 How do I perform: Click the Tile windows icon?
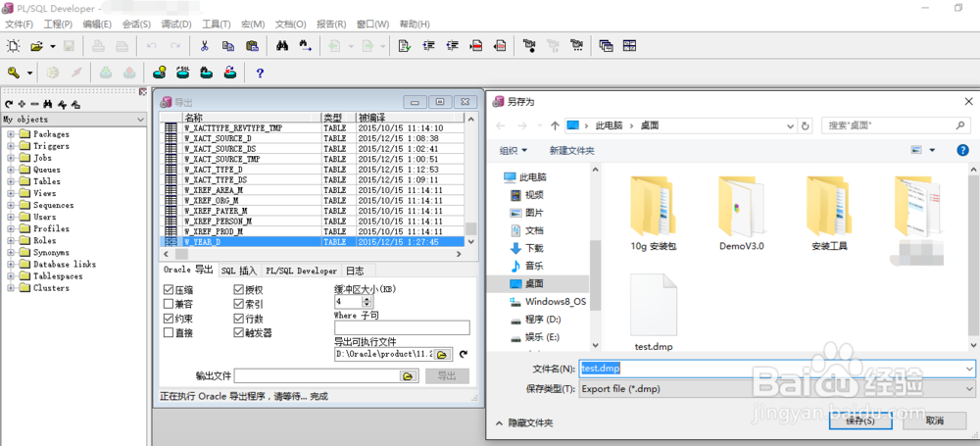629,46
